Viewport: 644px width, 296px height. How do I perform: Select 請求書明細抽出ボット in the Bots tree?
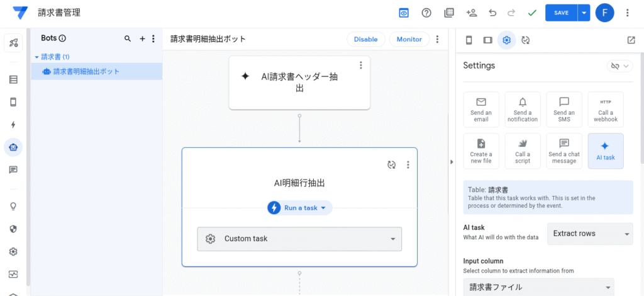[x=86, y=72]
